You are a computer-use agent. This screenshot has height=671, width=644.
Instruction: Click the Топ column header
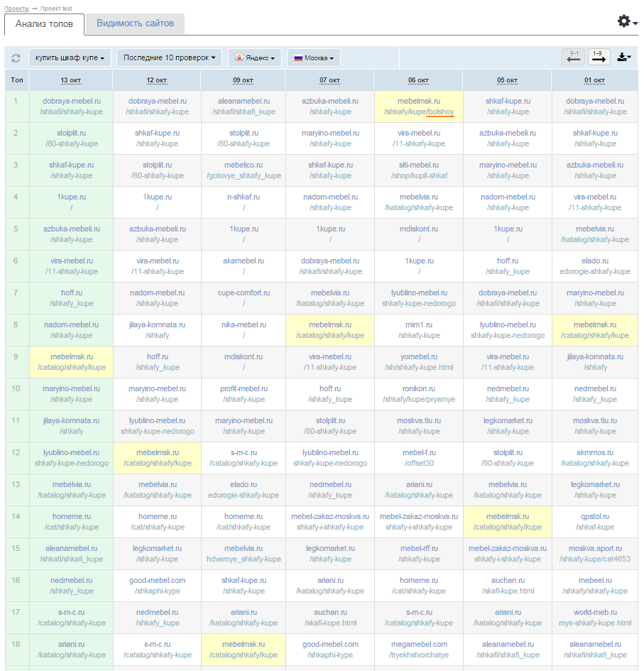[17, 80]
